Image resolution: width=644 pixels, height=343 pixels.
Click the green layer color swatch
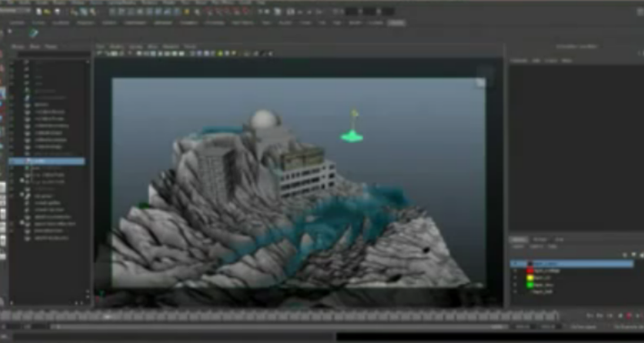[x=530, y=285]
